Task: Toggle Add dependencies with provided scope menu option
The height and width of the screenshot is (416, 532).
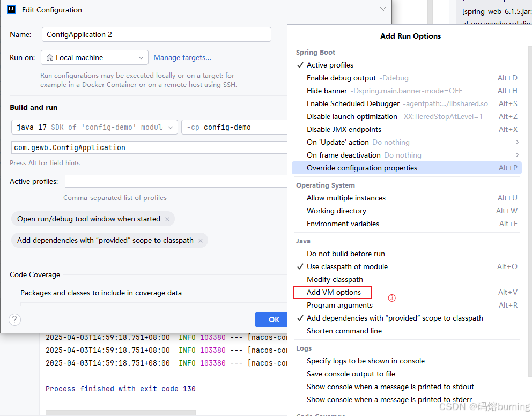Action: point(407,318)
